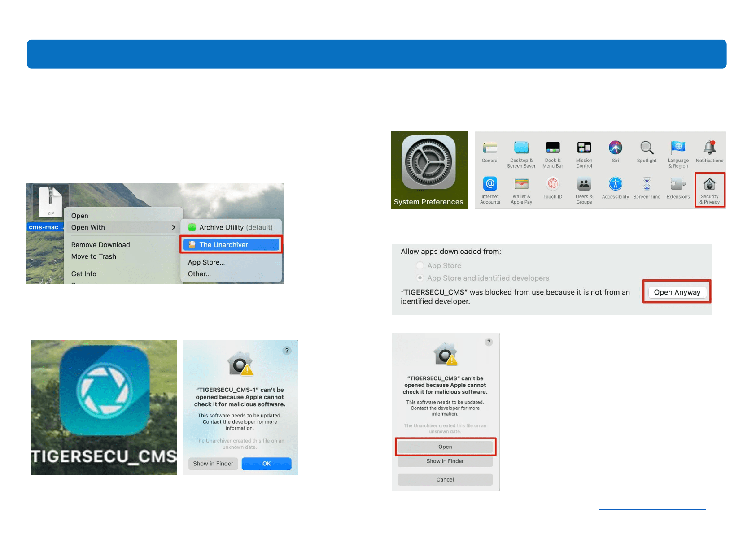Click Show in Finder beside OK
The width and height of the screenshot is (756, 534).
click(x=213, y=464)
